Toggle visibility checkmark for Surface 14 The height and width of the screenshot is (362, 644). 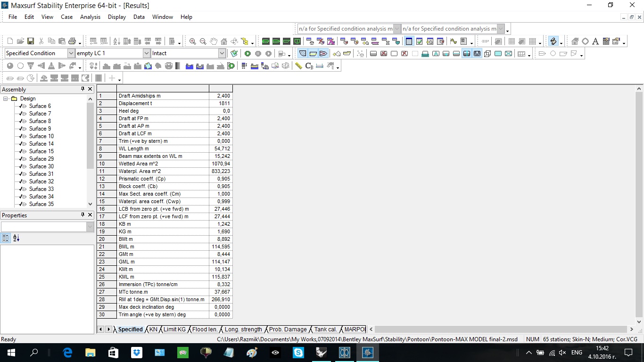[x=21, y=144]
